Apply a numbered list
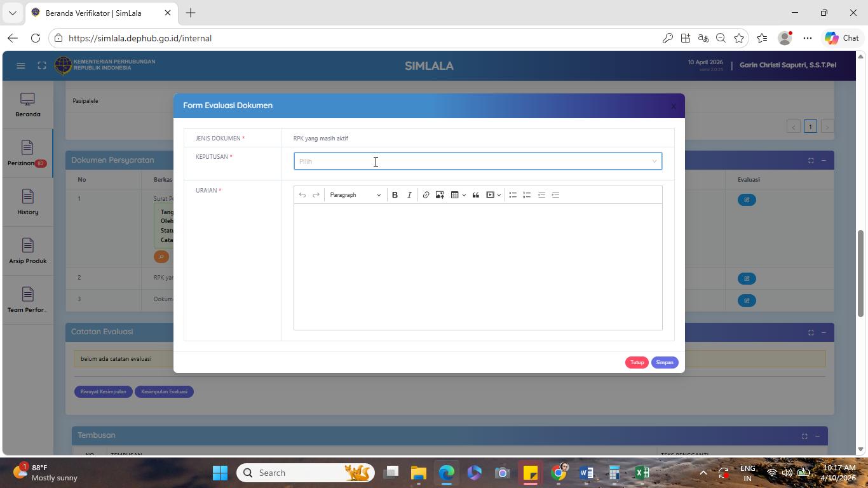This screenshot has height=488, width=868. tap(527, 195)
